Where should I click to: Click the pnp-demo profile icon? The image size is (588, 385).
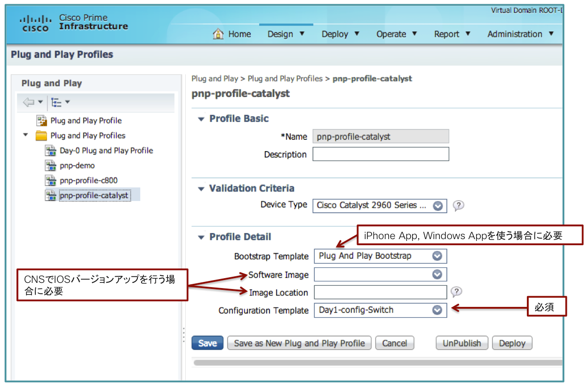point(50,166)
